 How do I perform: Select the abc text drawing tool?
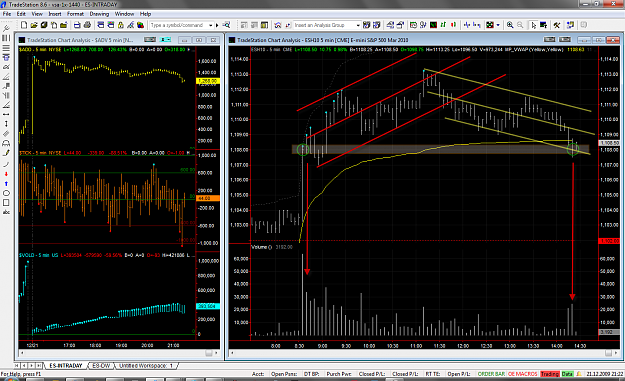[x=6, y=212]
